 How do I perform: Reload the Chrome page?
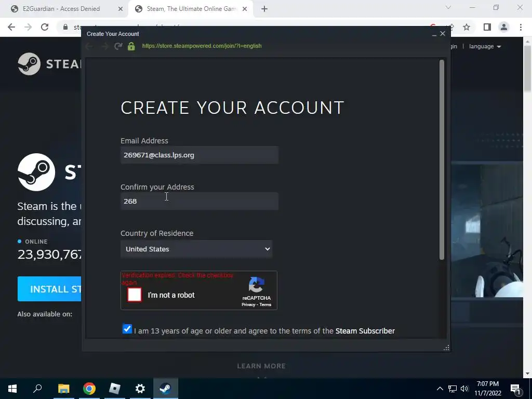click(45, 27)
